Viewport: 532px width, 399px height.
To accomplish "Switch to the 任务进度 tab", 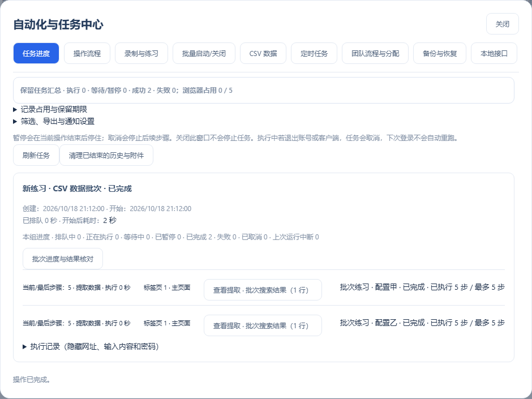I will [36, 53].
